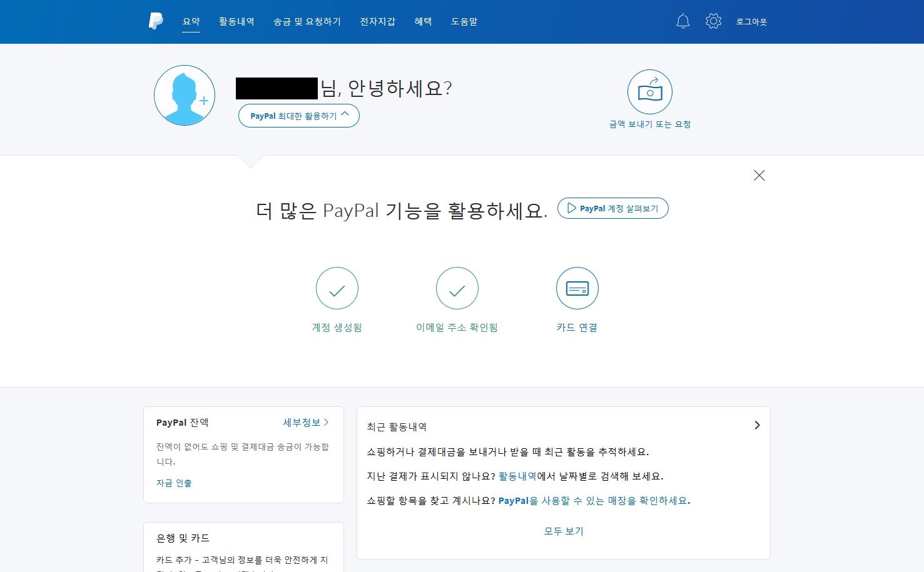Click 'PayPal을 사용할 수 있는 매장을 확인하세요' link
The image size is (924, 572).
pyautogui.click(x=594, y=501)
